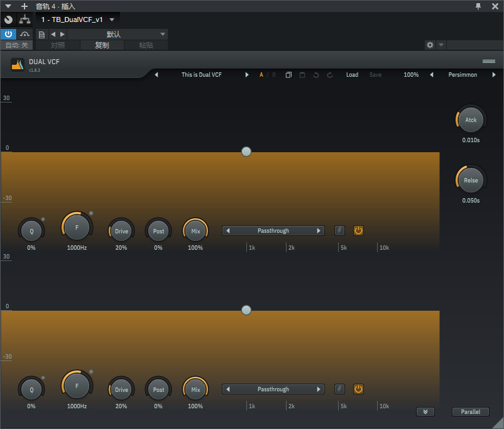Select state A

pos(261,75)
